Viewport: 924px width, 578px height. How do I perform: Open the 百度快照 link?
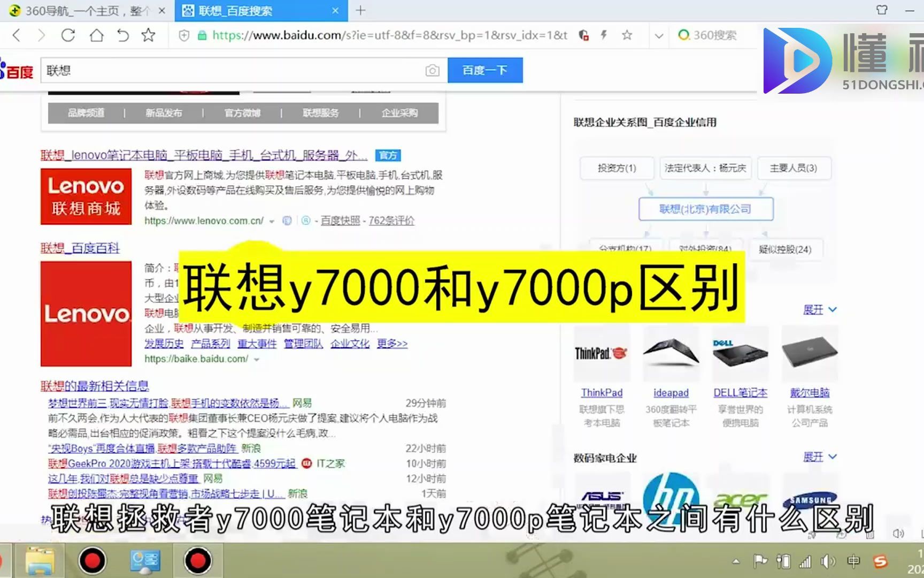pyautogui.click(x=340, y=220)
